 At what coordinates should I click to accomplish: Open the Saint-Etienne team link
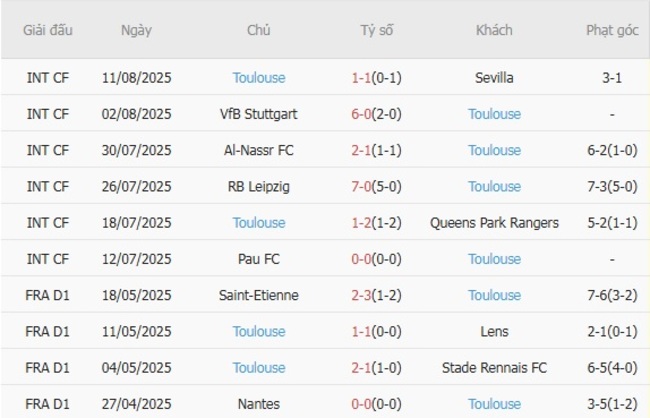coord(258,295)
